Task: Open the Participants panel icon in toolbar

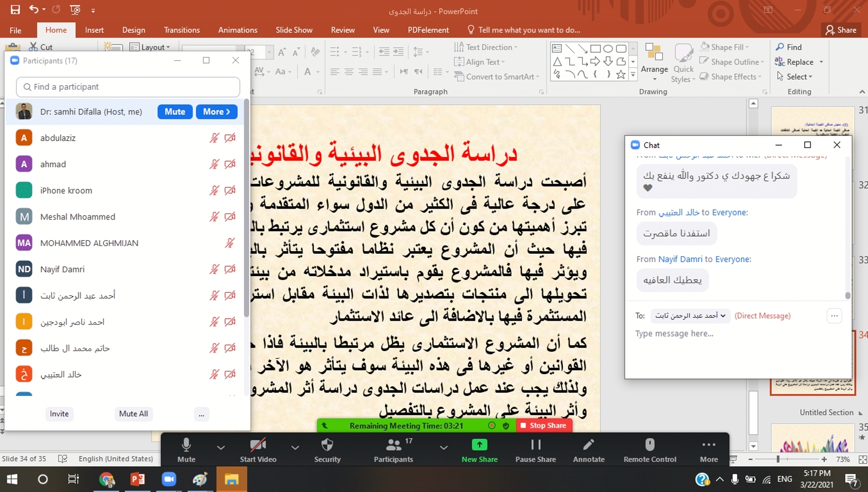Action: [393, 445]
